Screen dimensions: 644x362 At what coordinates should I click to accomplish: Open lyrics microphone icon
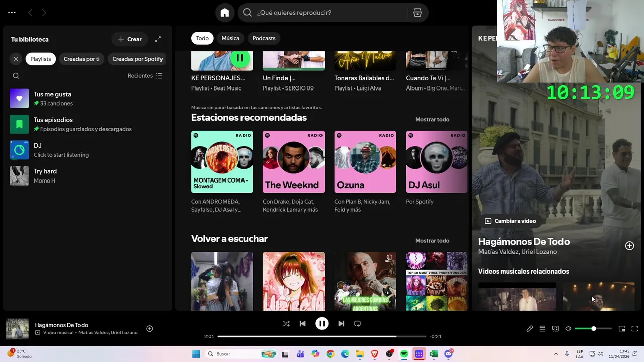[x=530, y=329]
